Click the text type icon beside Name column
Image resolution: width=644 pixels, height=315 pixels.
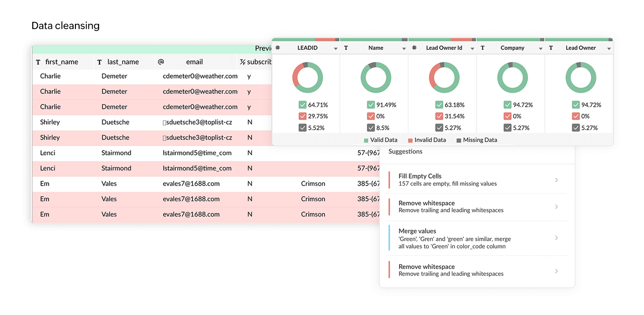(x=346, y=48)
